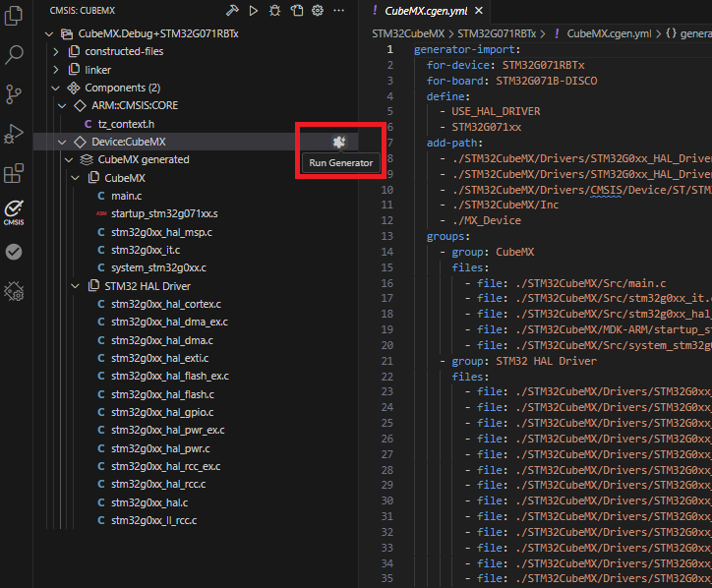Open stm32g0xx_hal_rcc.c file
712x588 pixels.
[158, 484]
